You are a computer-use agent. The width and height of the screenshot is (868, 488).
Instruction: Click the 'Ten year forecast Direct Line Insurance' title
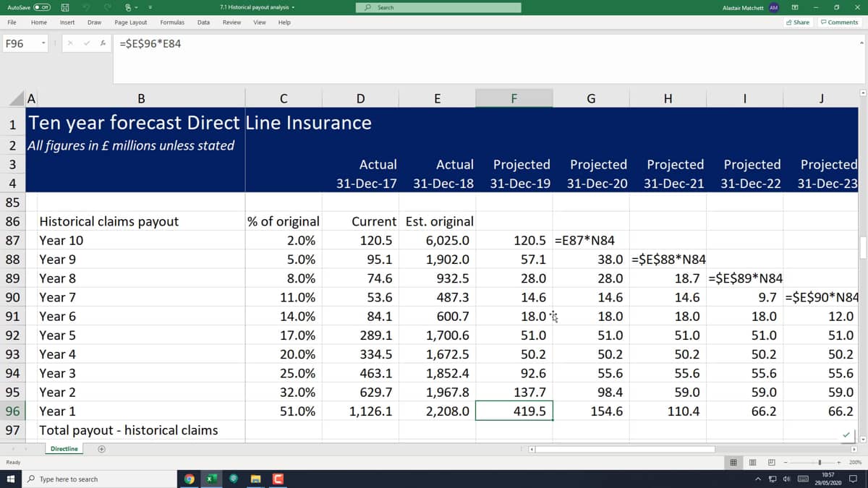199,122
